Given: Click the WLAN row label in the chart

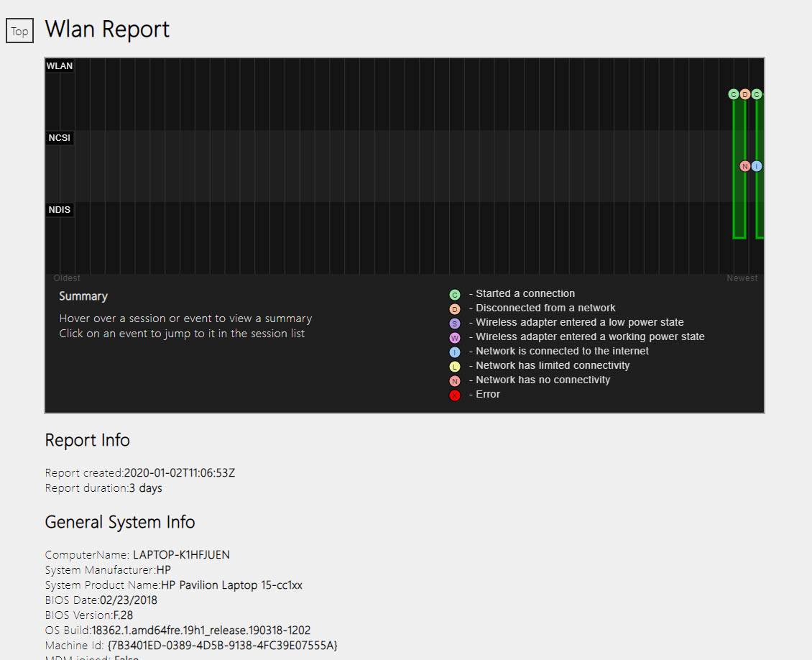Looking at the screenshot, I should [60, 66].
